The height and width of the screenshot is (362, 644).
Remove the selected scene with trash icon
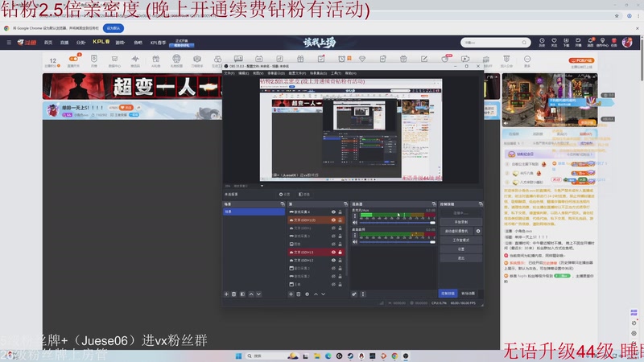tap(234, 294)
